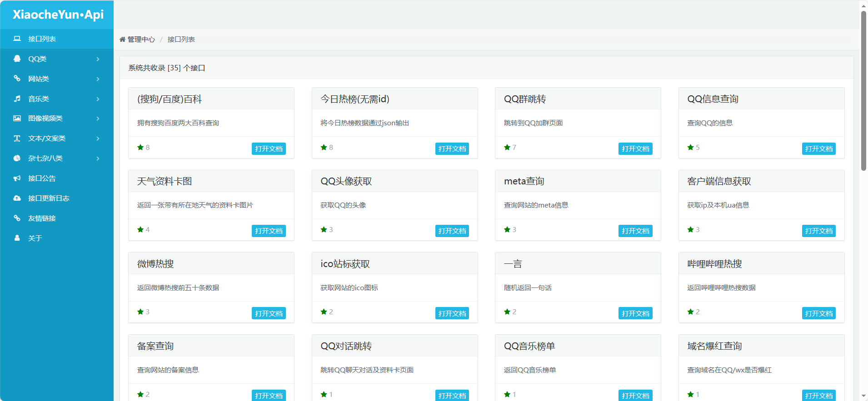
Task: Click the XiaocheYun•Api logo
Action: [58, 15]
